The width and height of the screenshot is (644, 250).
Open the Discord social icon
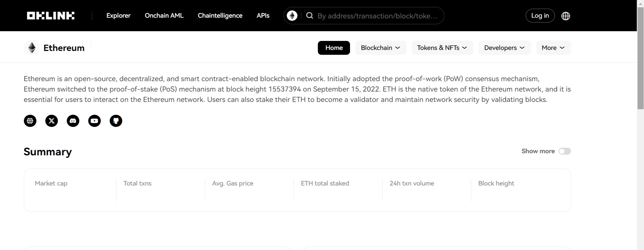click(73, 121)
